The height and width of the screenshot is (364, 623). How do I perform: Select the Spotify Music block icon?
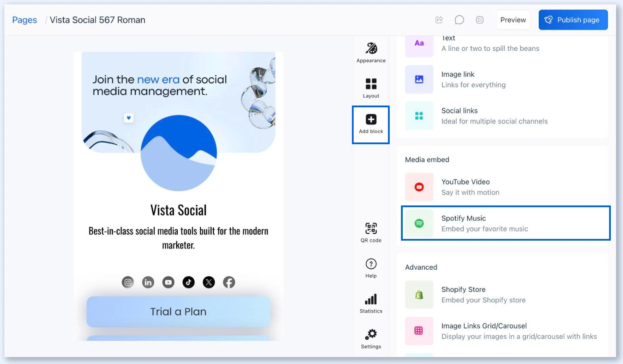419,223
